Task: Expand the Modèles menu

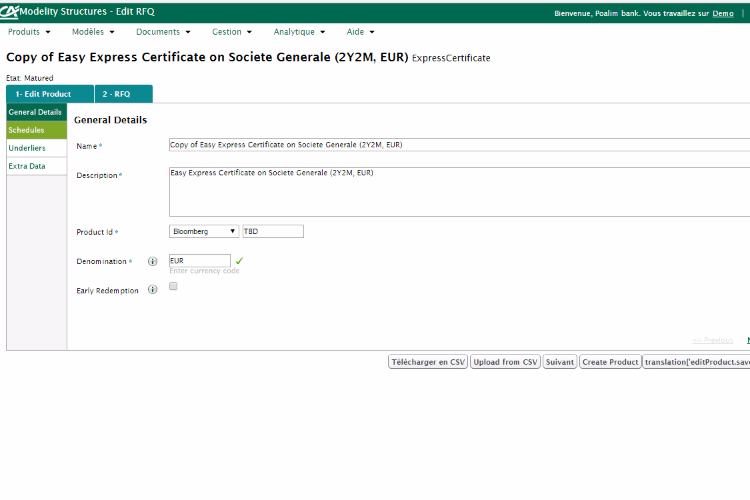Action: pos(93,32)
